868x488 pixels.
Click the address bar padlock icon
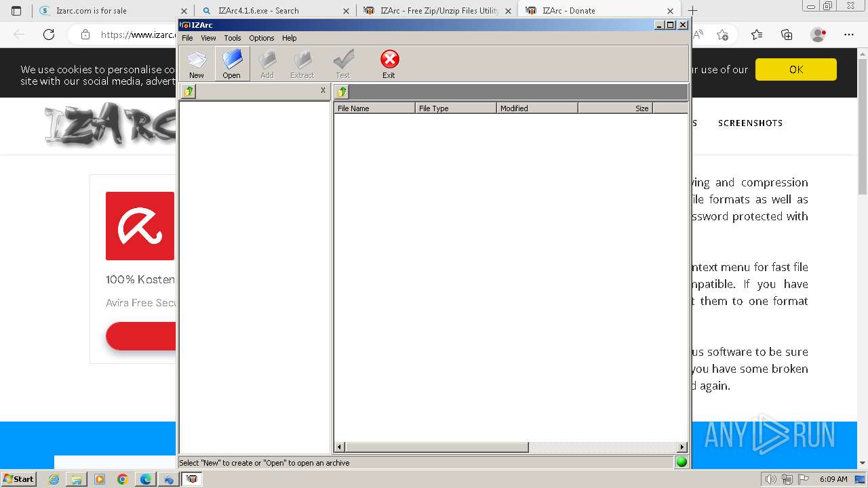85,35
